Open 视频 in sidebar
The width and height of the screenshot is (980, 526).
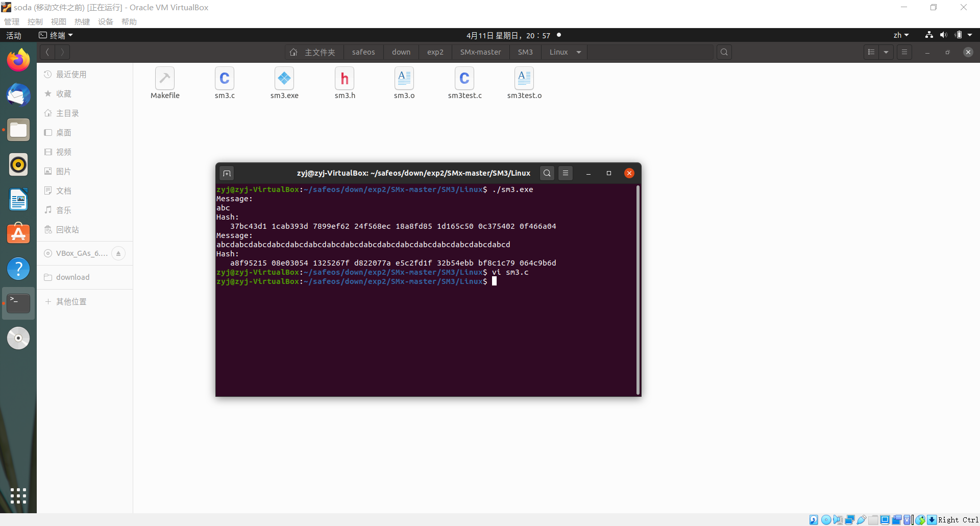[85, 152]
